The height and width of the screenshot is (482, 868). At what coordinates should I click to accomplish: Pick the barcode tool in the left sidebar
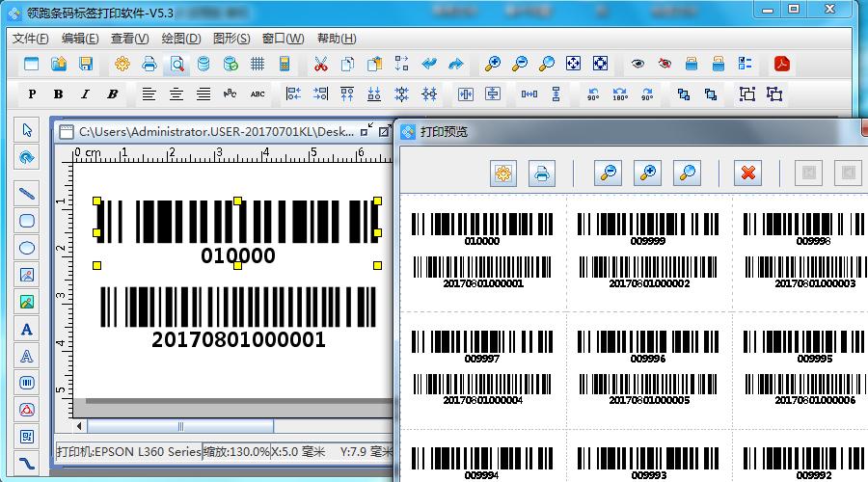(27, 383)
